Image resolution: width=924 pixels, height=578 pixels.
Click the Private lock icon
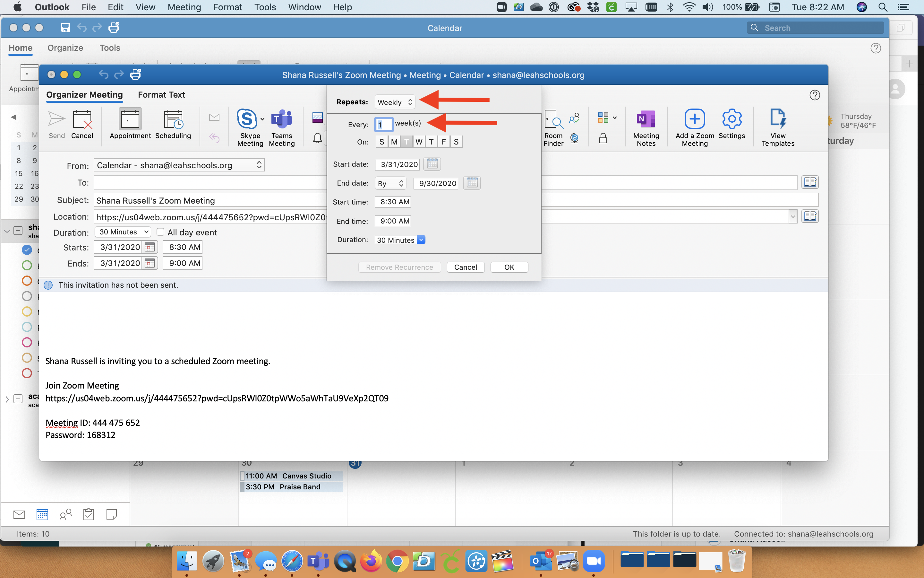(x=603, y=138)
